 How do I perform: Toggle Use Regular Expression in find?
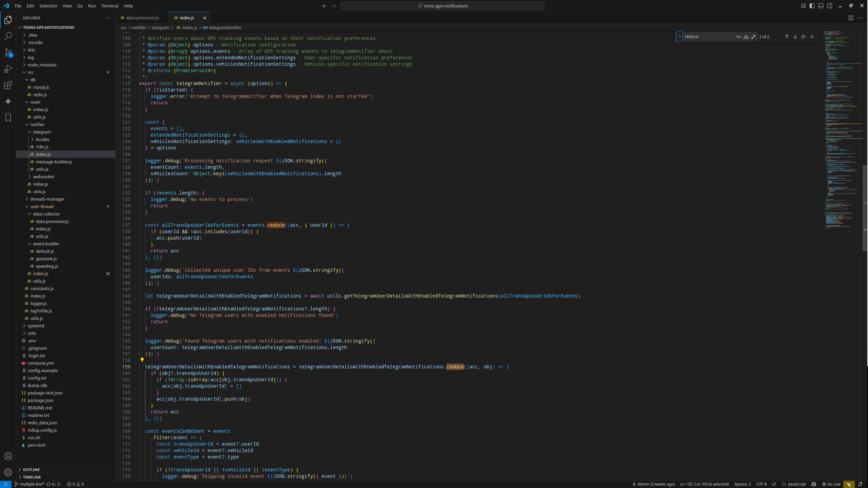(753, 37)
